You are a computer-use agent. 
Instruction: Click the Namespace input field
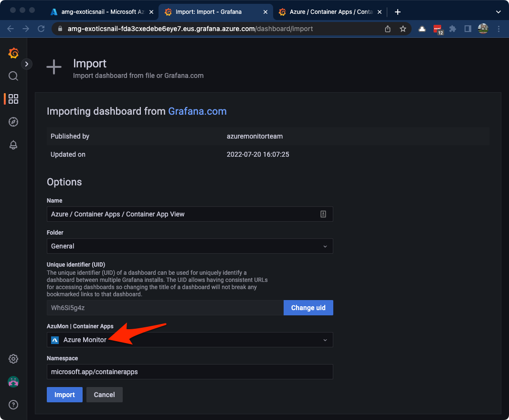click(x=190, y=372)
